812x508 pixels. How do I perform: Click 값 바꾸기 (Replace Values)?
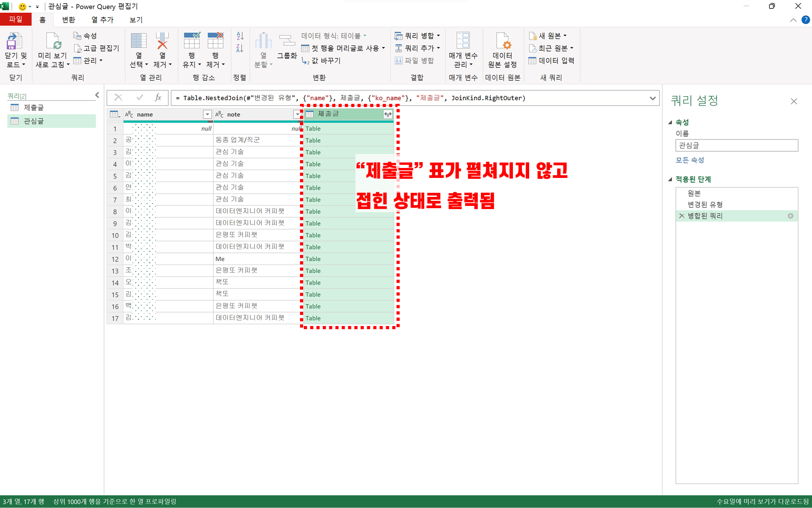coord(321,61)
